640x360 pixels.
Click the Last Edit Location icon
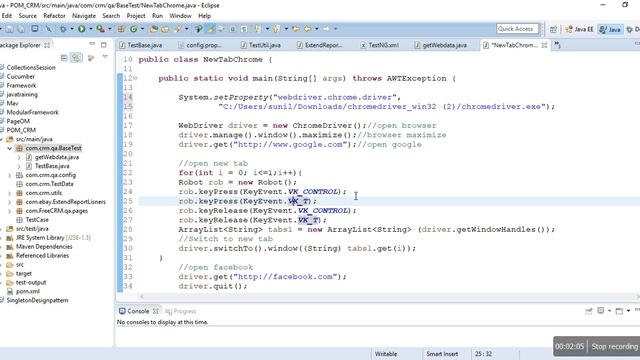(x=296, y=29)
